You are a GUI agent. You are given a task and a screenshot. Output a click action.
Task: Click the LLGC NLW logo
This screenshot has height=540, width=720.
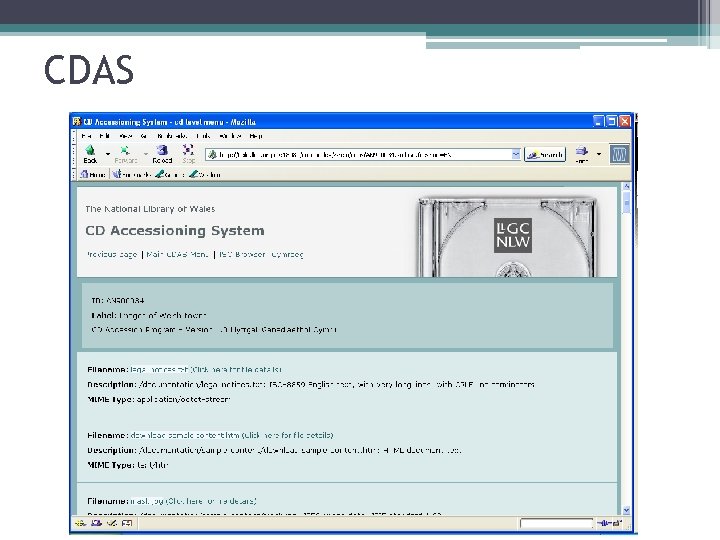(x=513, y=235)
